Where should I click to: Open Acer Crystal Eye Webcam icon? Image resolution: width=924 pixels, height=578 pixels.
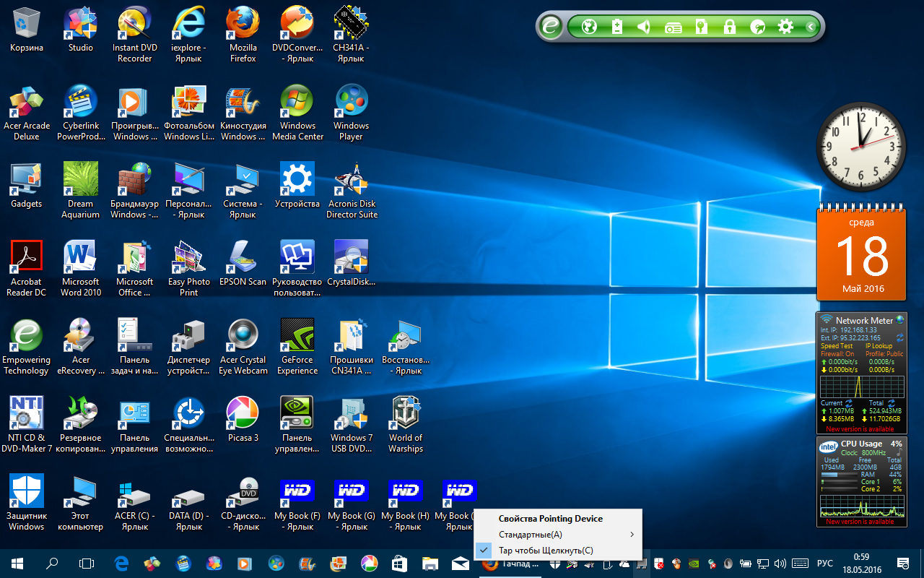point(243,347)
